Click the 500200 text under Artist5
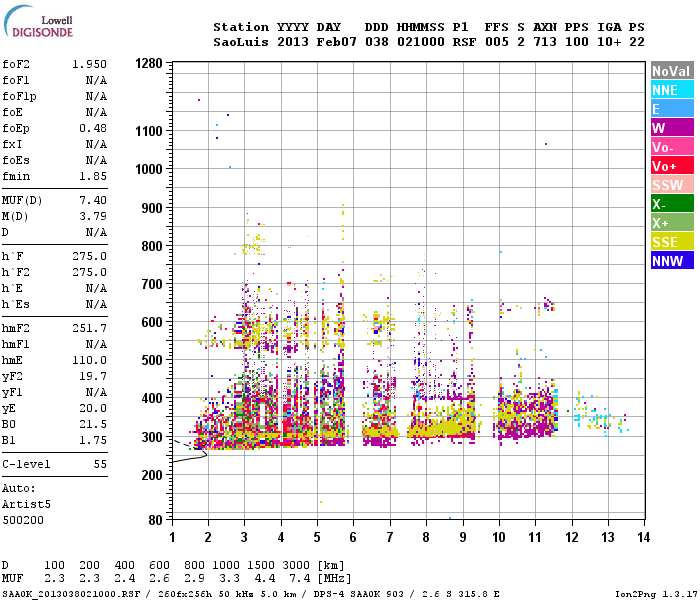700x600 pixels. coord(23,521)
